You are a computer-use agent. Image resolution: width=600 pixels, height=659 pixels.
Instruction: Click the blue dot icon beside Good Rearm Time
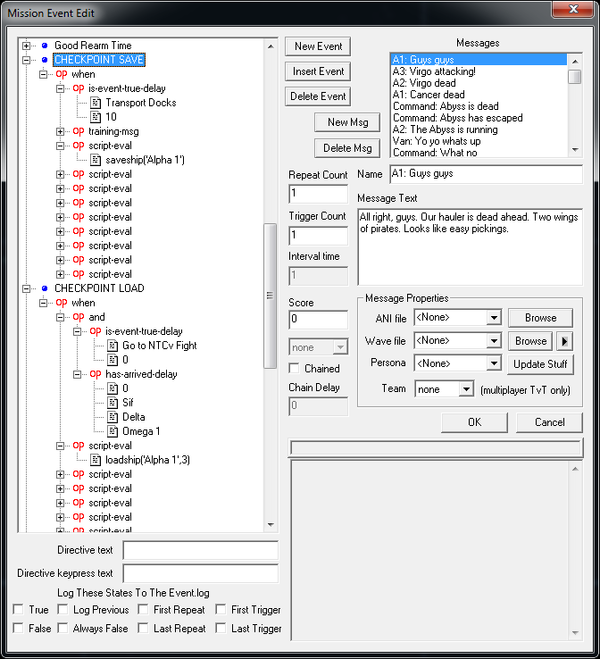pos(45,46)
